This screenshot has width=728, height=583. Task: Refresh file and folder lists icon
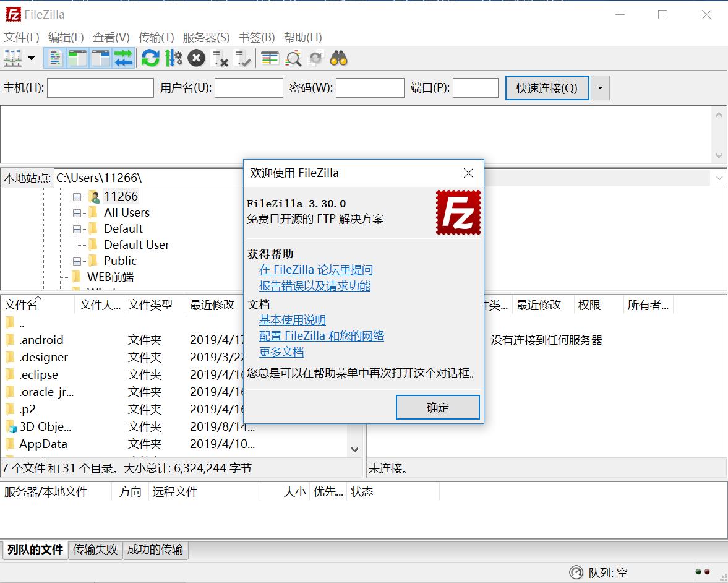[x=150, y=59]
